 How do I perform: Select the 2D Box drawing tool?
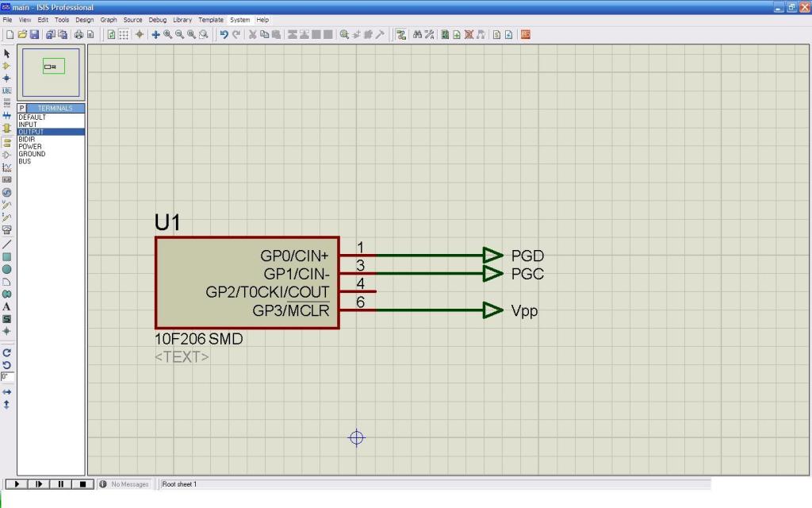pyautogui.click(x=6, y=256)
